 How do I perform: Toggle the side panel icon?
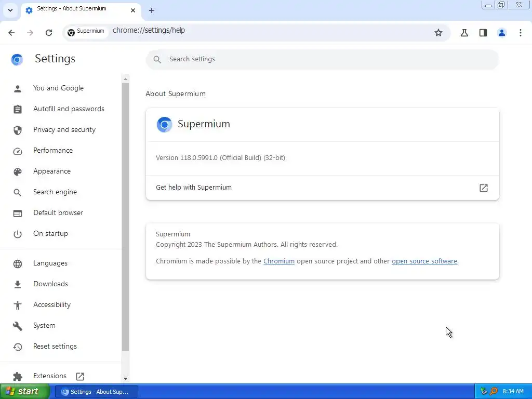coord(483,33)
